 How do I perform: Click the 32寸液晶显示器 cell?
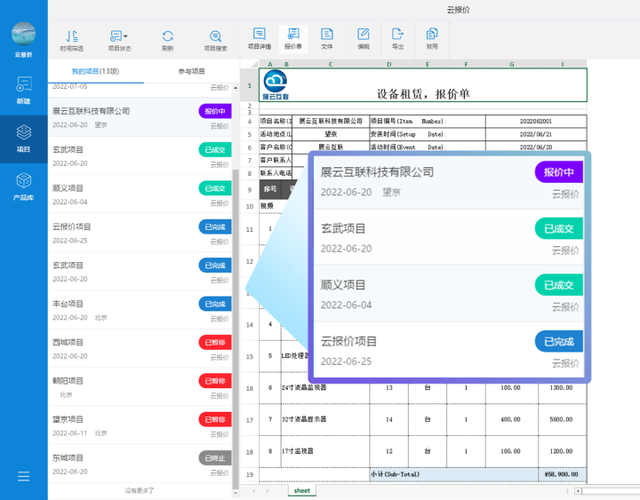click(325, 420)
